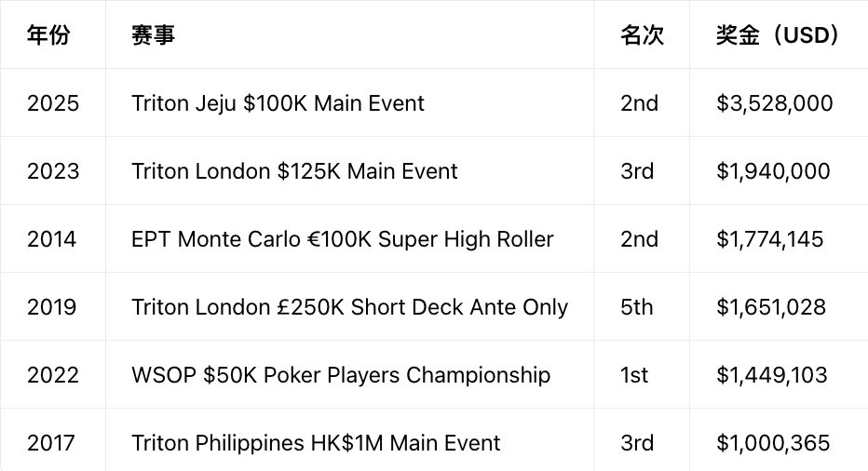
Task: Click the 2014 year cell
Action: (51, 239)
